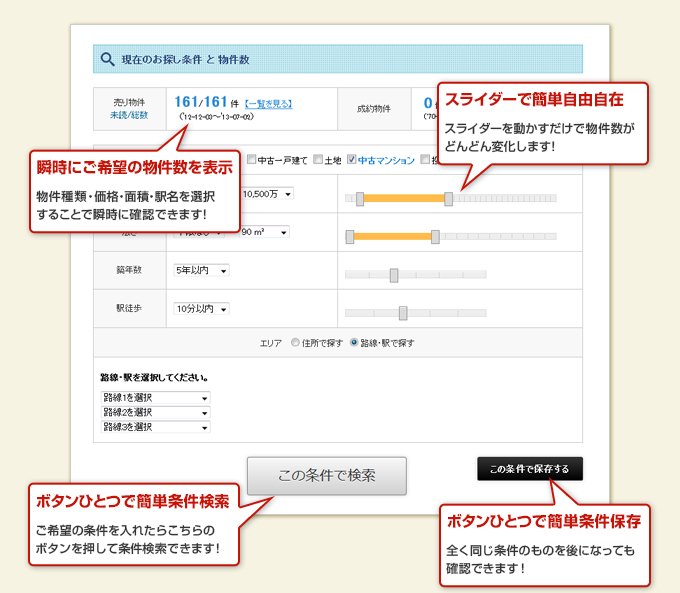Click the price slider left handle

pyautogui.click(x=360, y=199)
